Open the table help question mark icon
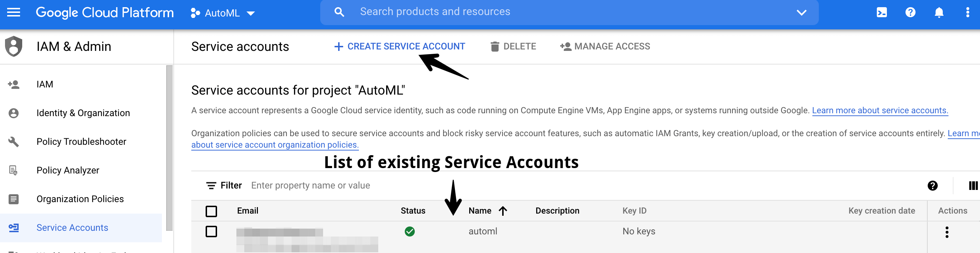The image size is (980, 253). [932, 186]
